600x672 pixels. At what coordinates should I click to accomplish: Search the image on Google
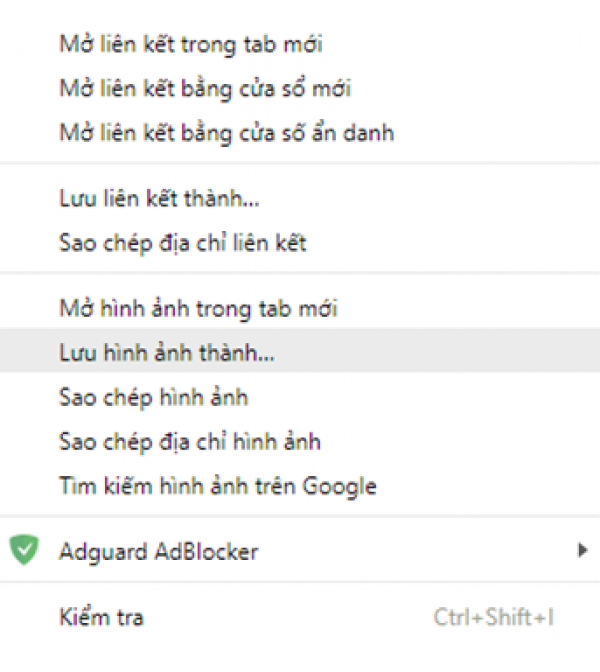pyautogui.click(x=217, y=486)
